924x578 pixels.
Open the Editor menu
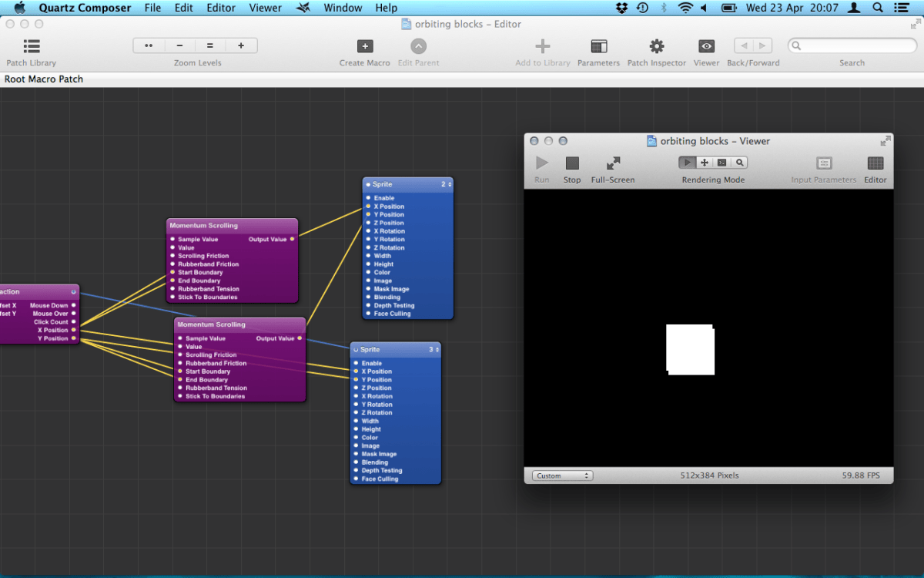pos(221,8)
